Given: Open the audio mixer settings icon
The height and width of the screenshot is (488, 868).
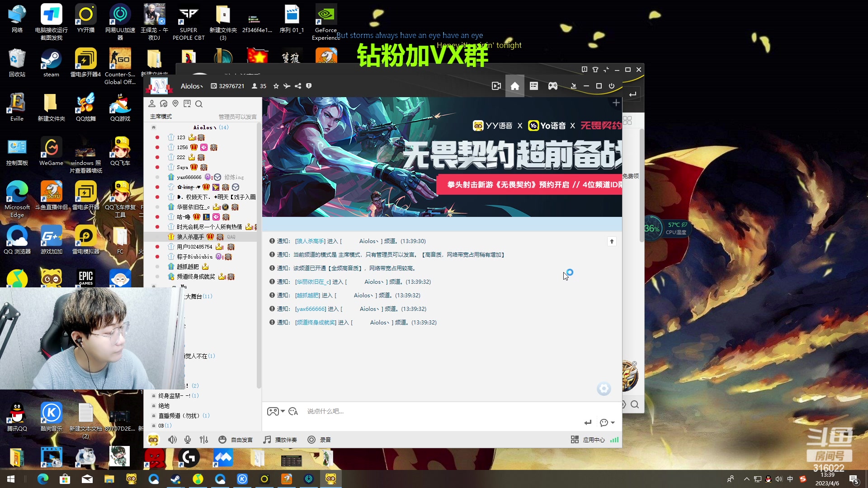Looking at the screenshot, I should pyautogui.click(x=204, y=440).
